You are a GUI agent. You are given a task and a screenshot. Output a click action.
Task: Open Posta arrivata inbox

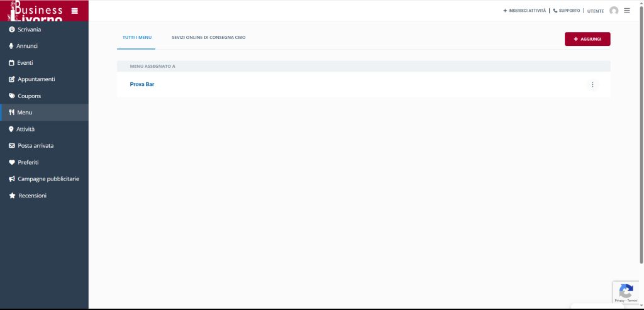35,146
